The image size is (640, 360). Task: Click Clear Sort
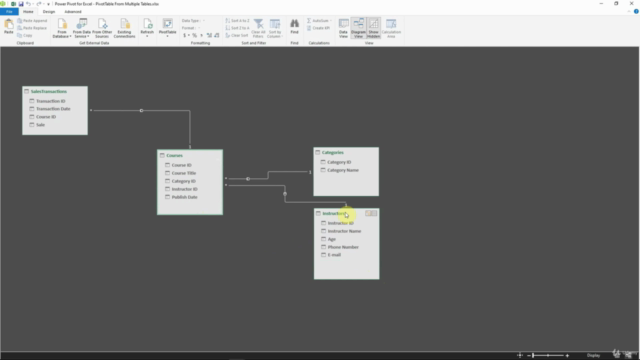(237, 36)
